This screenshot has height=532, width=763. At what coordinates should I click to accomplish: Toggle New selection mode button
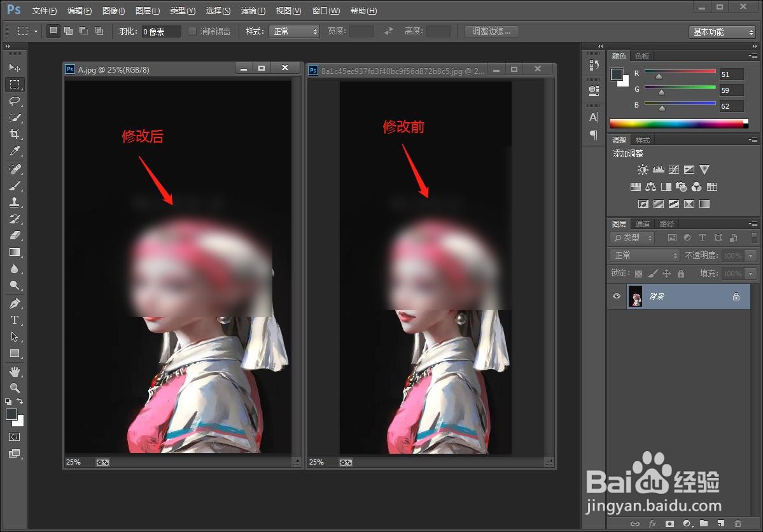pyautogui.click(x=53, y=31)
